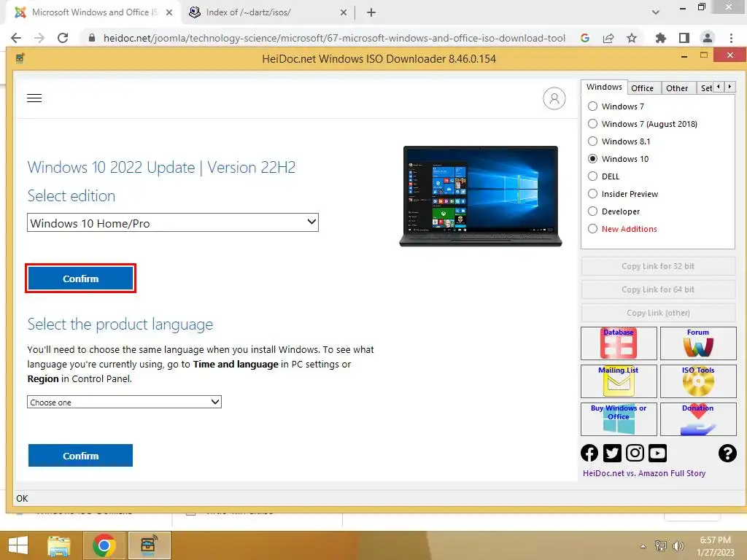Select Windows 7 (August 2018) option
Screen dimensions: 747x560
click(x=592, y=124)
